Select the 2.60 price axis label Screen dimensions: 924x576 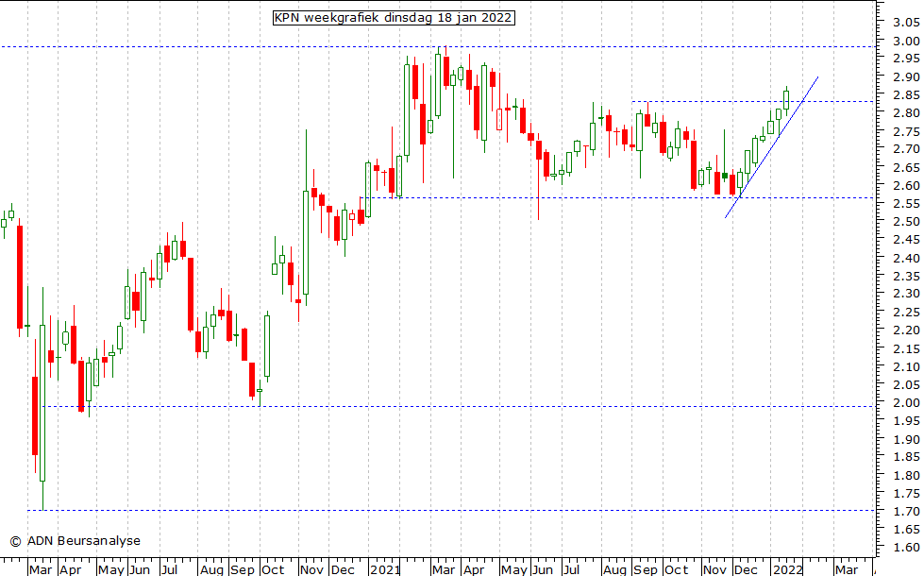pos(906,185)
